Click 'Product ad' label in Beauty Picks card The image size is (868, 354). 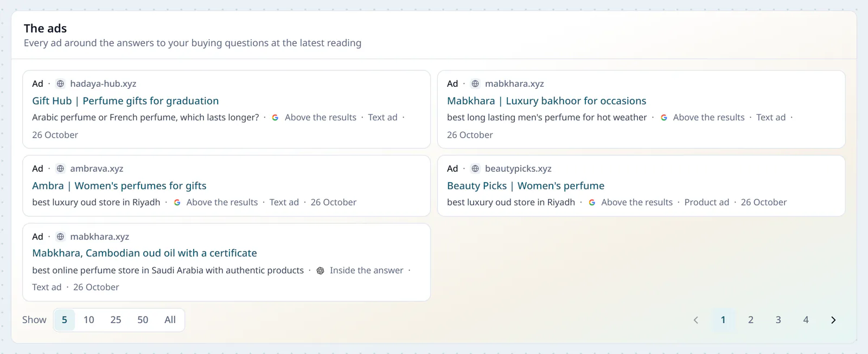707,202
